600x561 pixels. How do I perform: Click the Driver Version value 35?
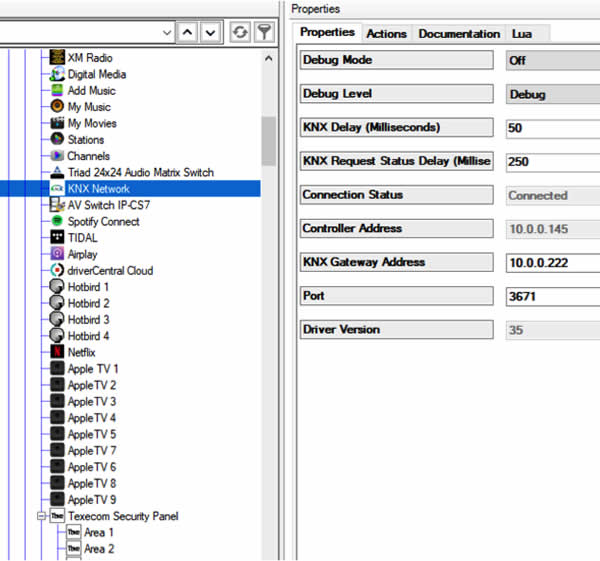516,330
